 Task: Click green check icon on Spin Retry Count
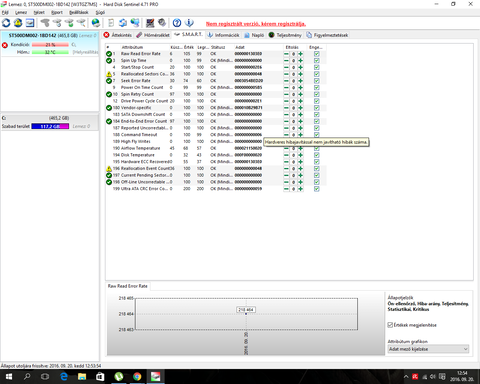click(x=109, y=94)
